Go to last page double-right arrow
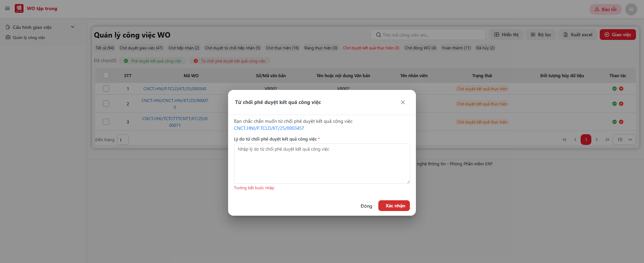 [607, 140]
